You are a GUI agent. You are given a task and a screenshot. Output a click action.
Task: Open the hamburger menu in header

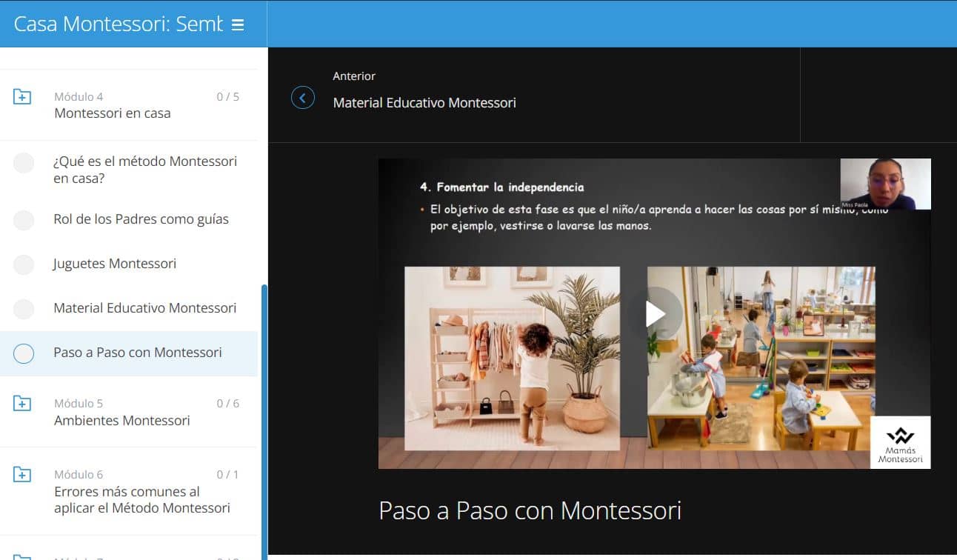238,24
